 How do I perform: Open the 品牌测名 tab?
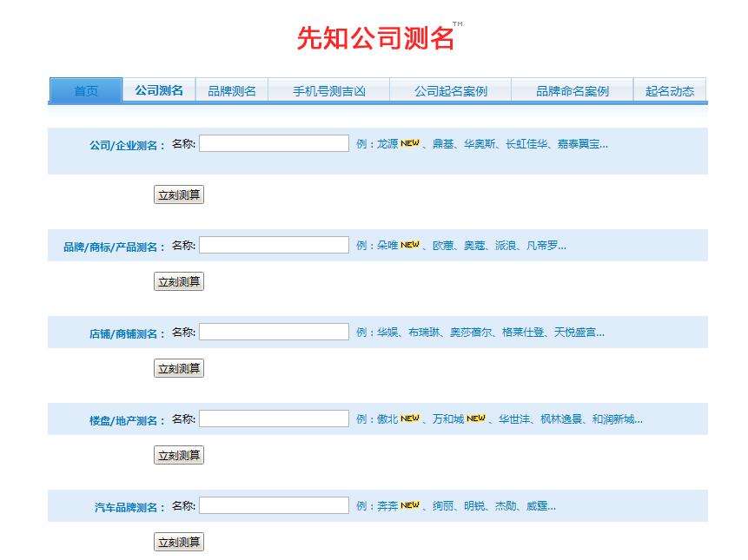tap(232, 90)
